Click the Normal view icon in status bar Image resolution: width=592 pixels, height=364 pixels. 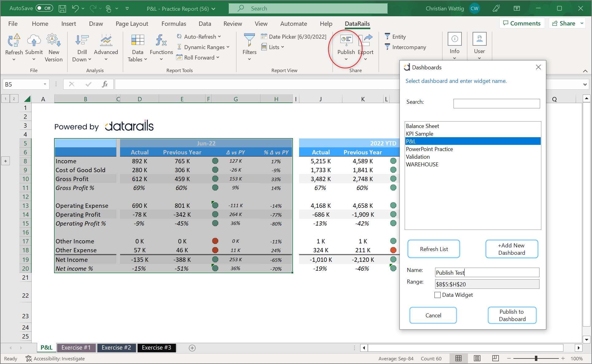point(458,358)
